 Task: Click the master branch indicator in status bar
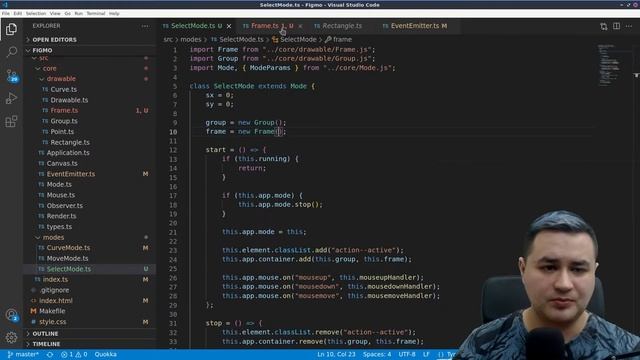coord(23,354)
